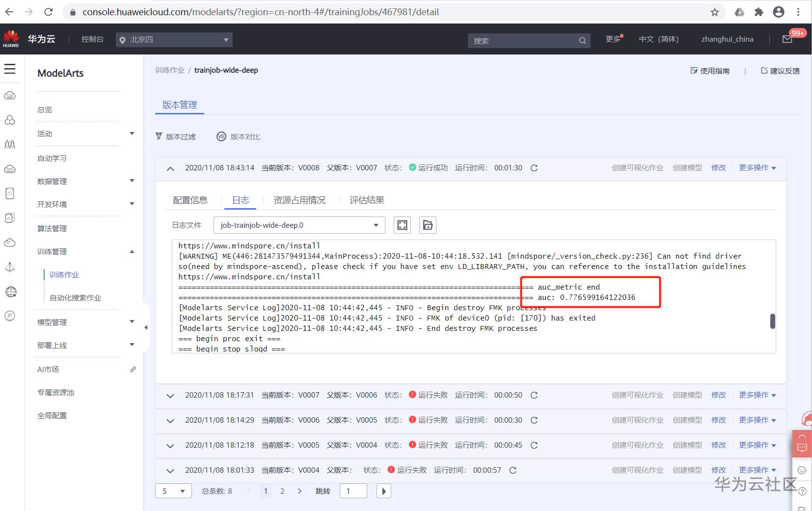This screenshot has height=511, width=812.
Task: Bookmark this page with the star icon
Action: coord(715,12)
